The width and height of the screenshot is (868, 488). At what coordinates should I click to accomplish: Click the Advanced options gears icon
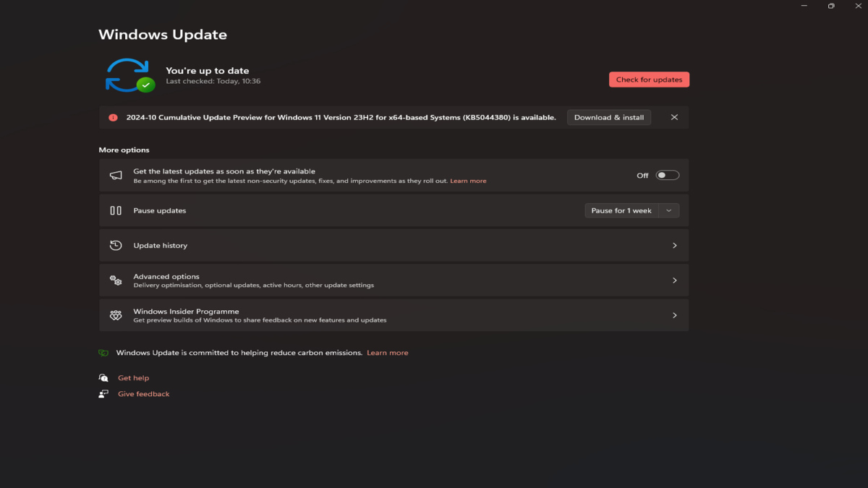[x=116, y=281]
